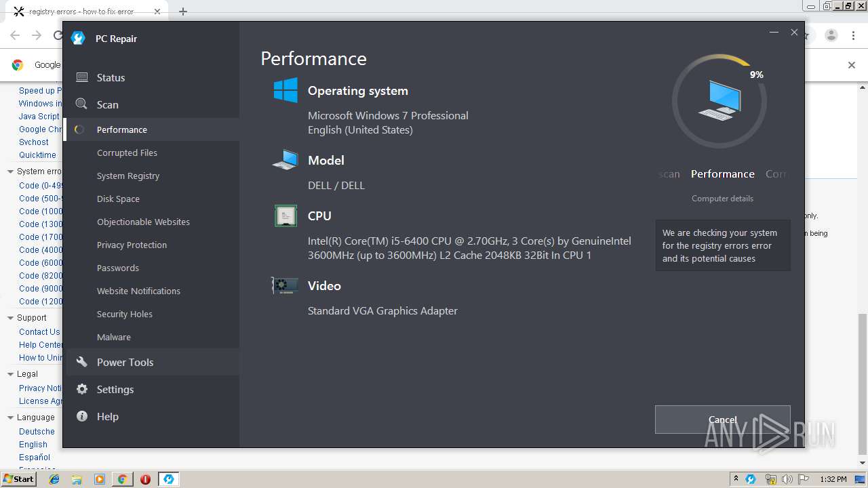Open Java Script link in browser
Image resolution: width=868 pixels, height=488 pixels.
[x=39, y=117]
